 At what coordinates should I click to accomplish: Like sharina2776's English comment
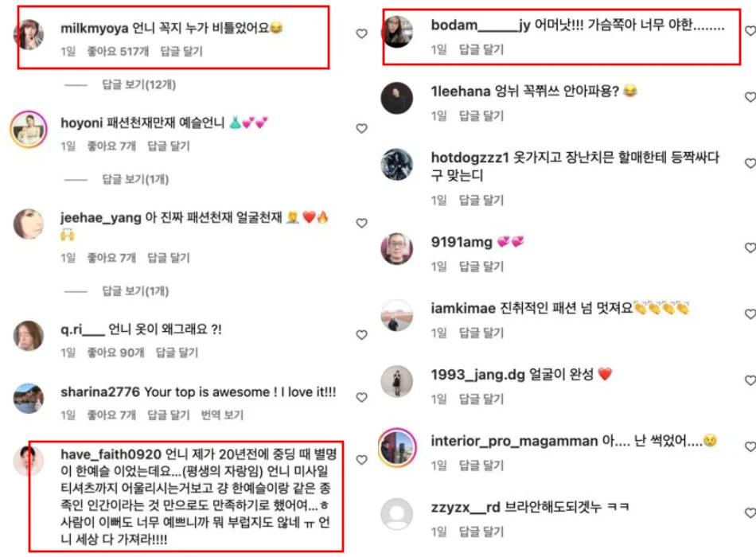[361, 397]
